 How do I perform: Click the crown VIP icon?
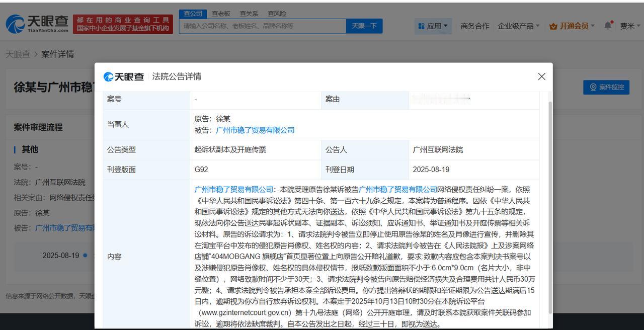point(553,26)
